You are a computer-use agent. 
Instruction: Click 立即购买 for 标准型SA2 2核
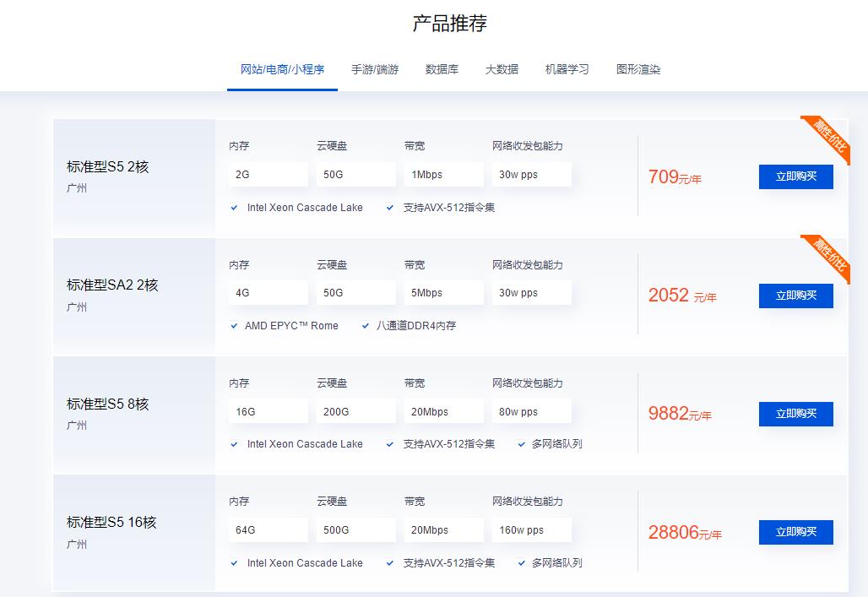click(796, 296)
